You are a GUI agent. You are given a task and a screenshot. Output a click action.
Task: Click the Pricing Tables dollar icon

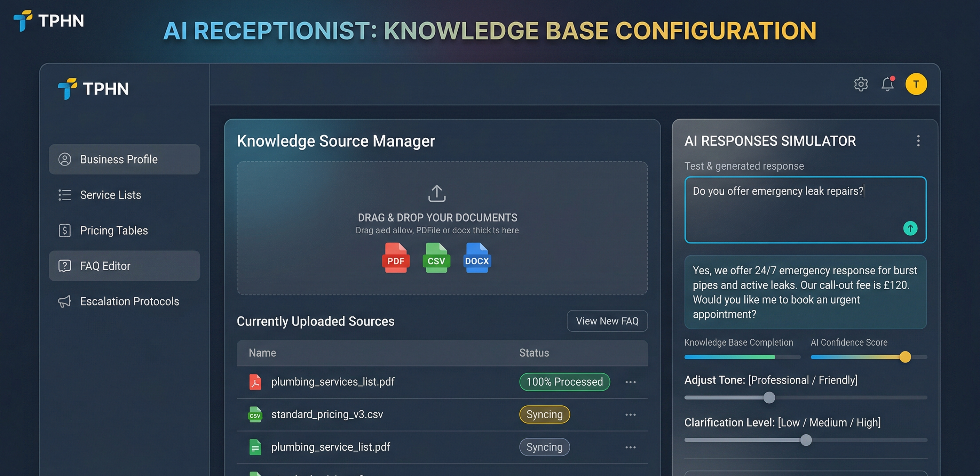click(x=65, y=231)
